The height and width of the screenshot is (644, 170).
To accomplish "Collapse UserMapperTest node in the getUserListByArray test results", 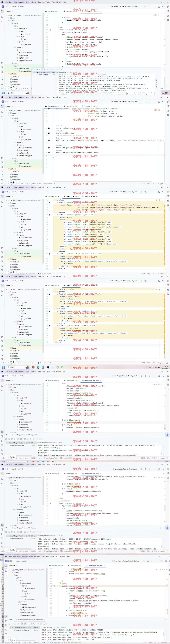I will (x=10, y=627).
